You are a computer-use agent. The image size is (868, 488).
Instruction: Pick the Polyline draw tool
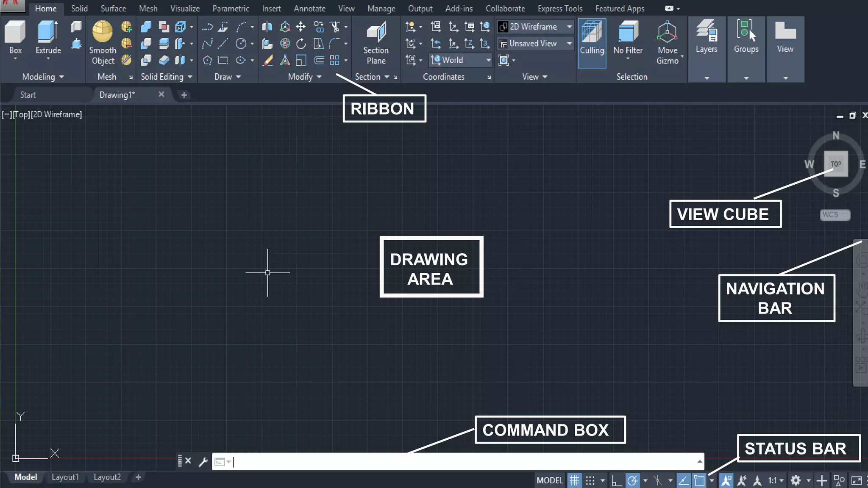pyautogui.click(x=207, y=27)
